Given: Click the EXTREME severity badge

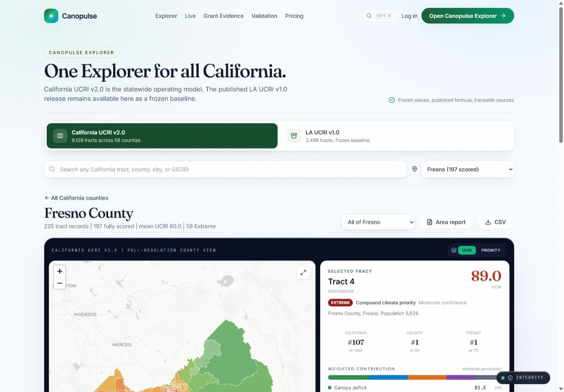Looking at the screenshot, I should (x=340, y=303).
